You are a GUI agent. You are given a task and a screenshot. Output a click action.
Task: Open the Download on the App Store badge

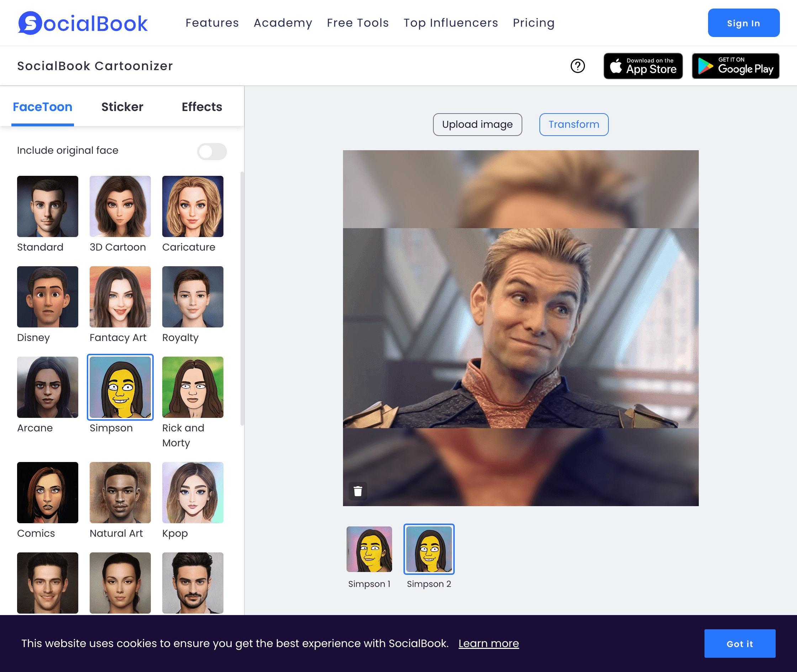point(643,66)
